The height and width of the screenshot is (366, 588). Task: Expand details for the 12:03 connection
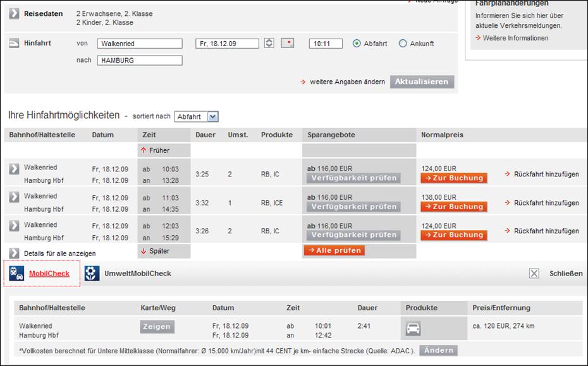15,226
